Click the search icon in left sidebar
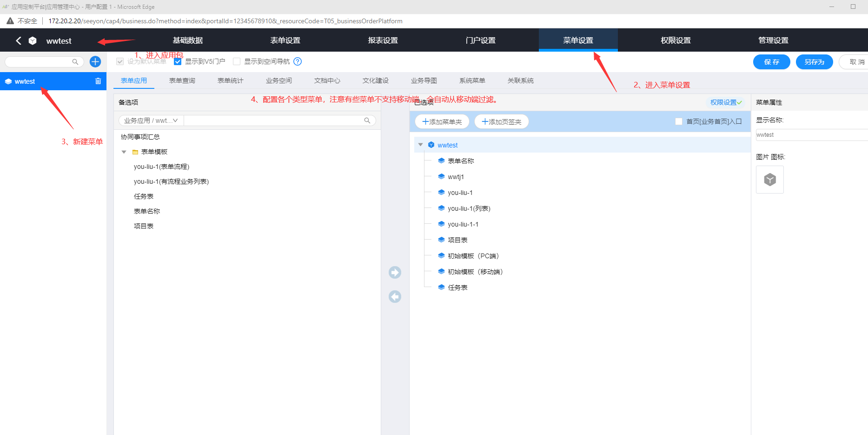Image resolution: width=868 pixels, height=435 pixels. [75, 62]
